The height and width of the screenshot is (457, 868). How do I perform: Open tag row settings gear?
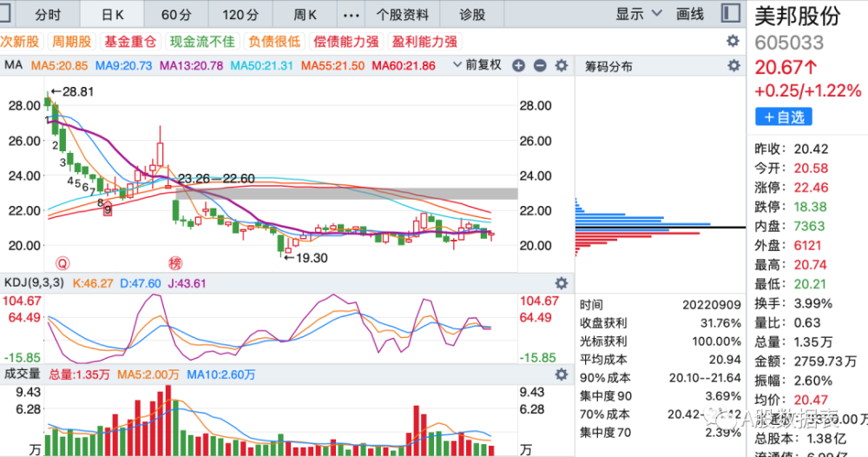(733, 41)
